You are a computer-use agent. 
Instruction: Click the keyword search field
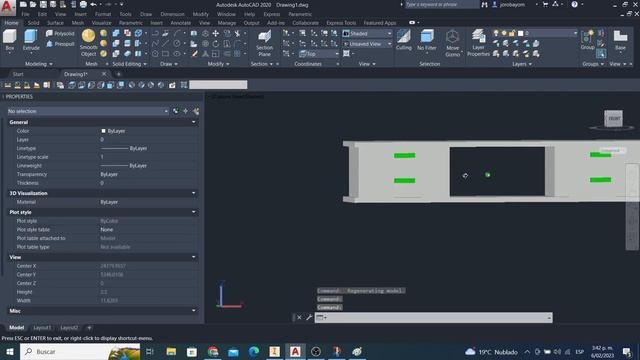441,4
